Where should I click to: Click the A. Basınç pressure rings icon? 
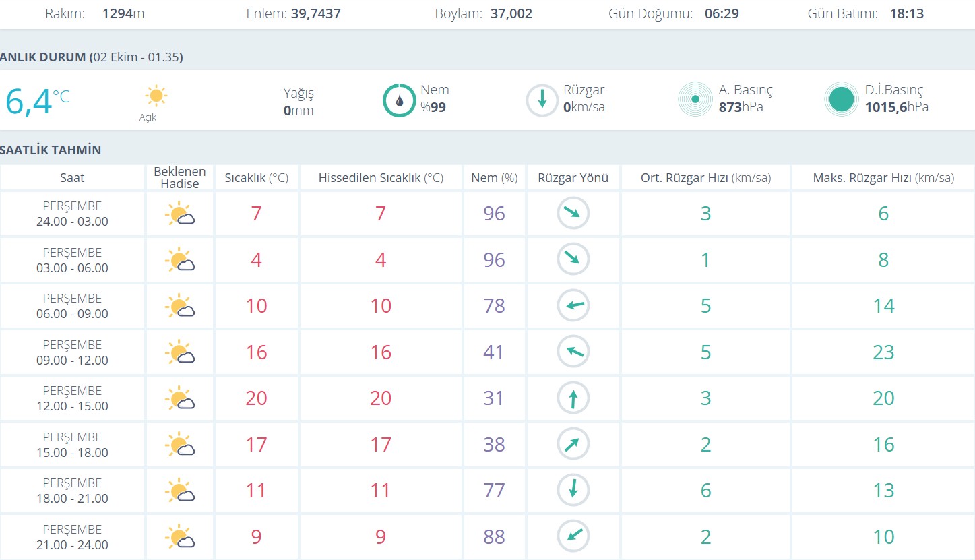coord(695,100)
